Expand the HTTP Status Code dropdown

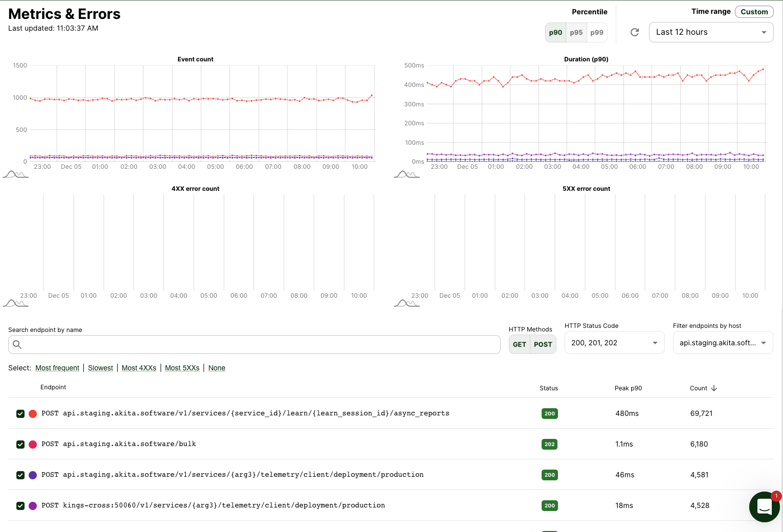coord(614,343)
